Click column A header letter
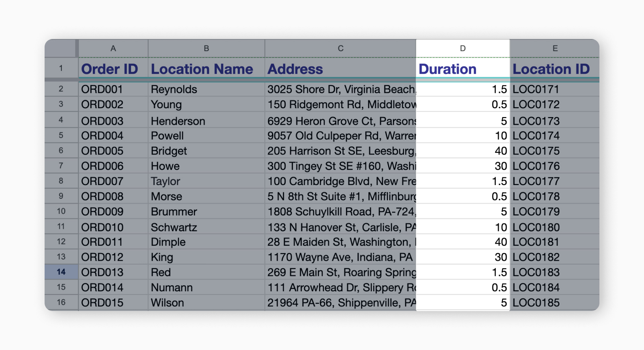Screen dimensions: 644x350 click(x=113, y=48)
